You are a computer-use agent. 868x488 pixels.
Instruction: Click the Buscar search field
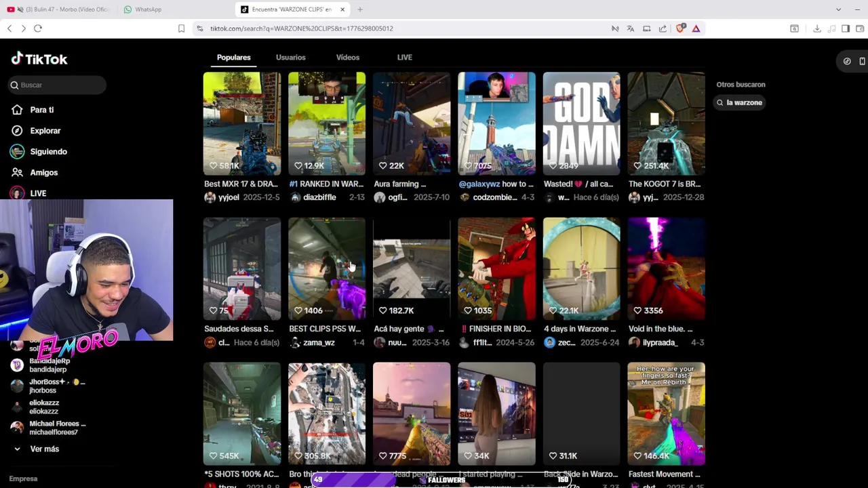58,85
